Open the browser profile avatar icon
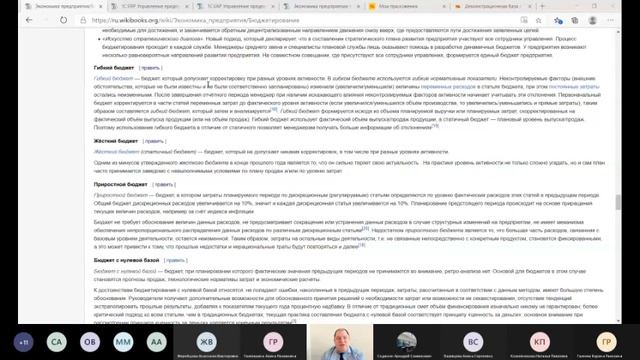The image size is (640, 360). pos(593,20)
